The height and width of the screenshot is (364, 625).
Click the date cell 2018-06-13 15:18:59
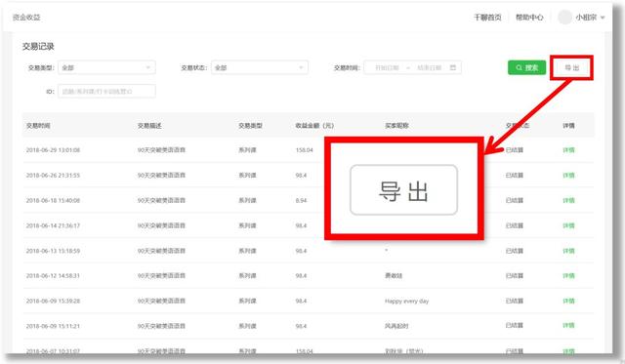(x=53, y=251)
